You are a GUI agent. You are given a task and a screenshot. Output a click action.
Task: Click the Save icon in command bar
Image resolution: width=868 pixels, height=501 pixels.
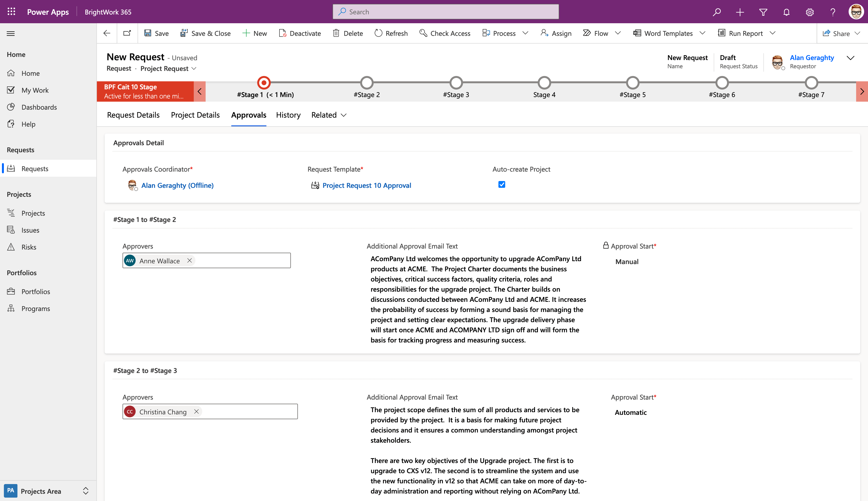point(148,33)
